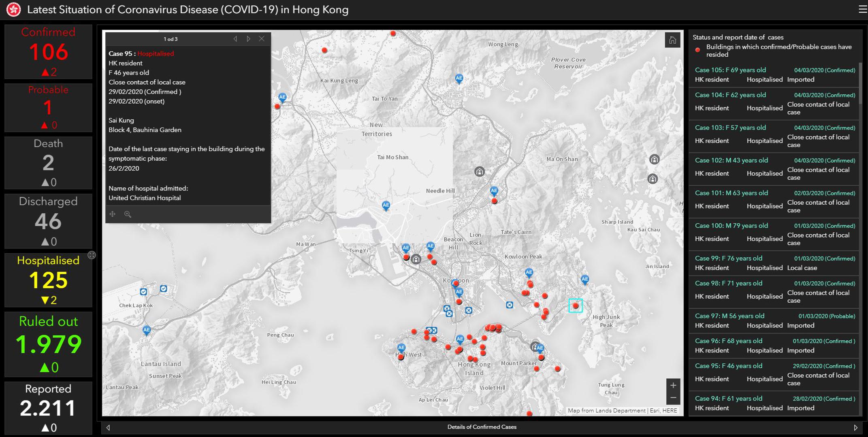Select the Details of Confirmed Cases tab
868x437 pixels.
[x=482, y=427]
